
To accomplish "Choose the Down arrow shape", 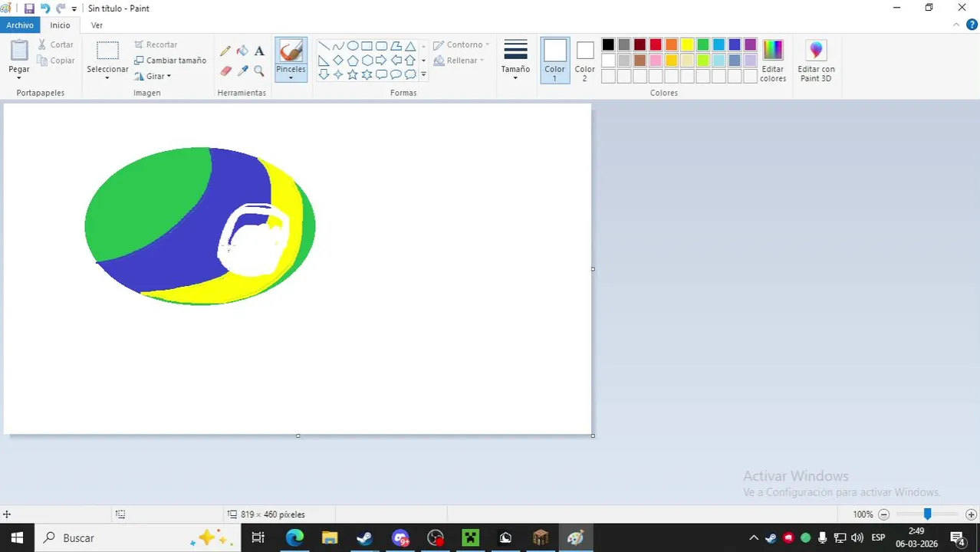I will pos(324,74).
